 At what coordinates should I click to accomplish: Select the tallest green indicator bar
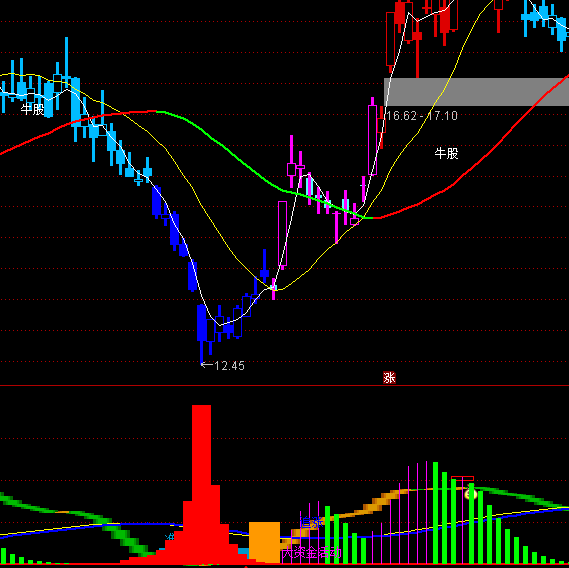(435, 512)
